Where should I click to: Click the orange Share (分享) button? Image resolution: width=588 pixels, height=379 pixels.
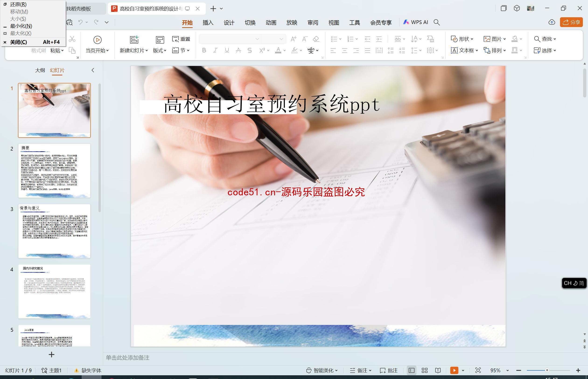[571, 22]
